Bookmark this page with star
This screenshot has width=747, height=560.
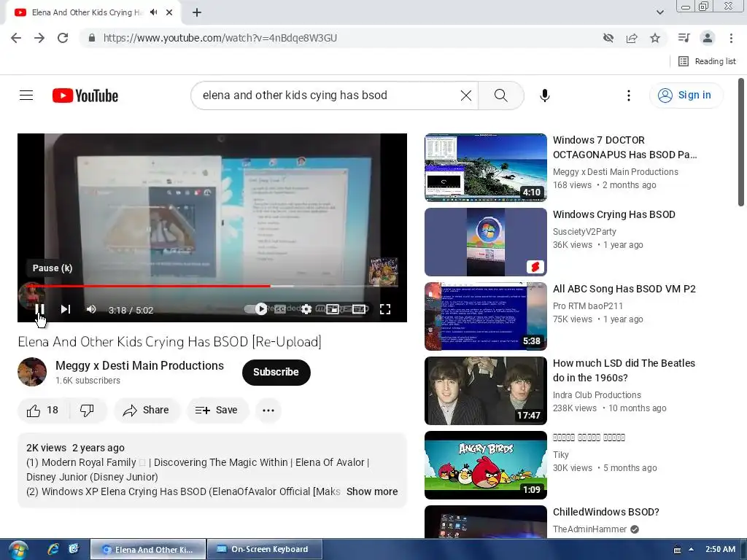point(655,38)
